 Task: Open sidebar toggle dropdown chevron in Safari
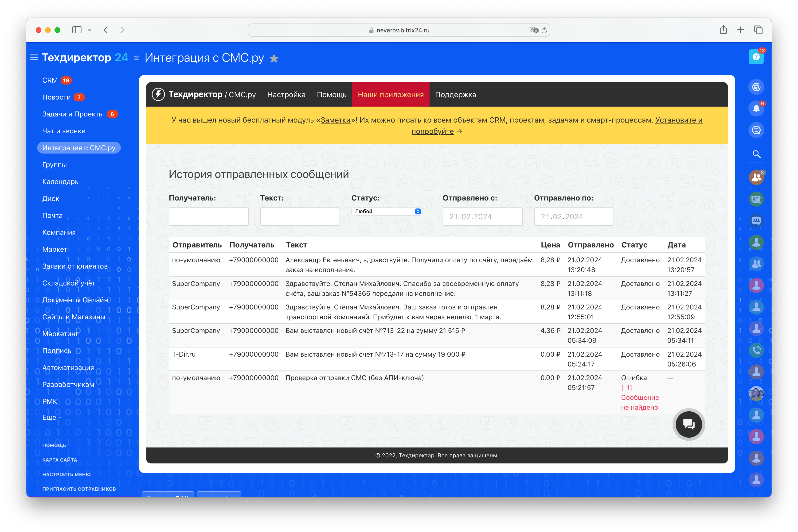point(90,30)
